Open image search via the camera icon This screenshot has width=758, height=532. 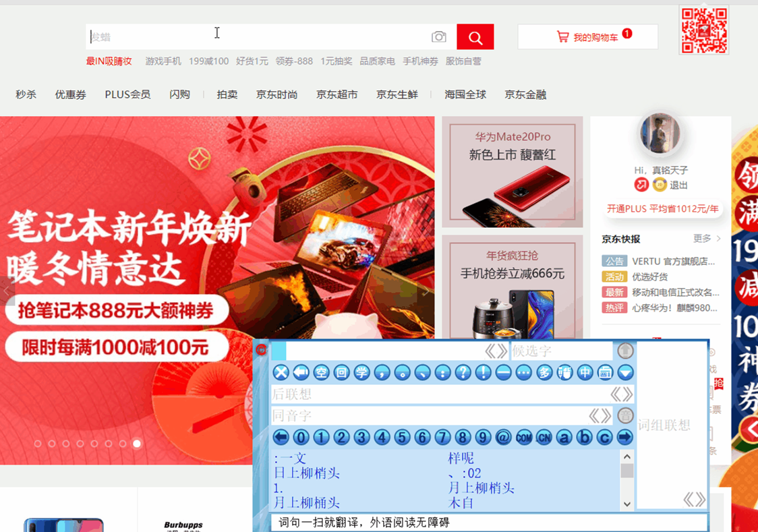[x=439, y=36]
